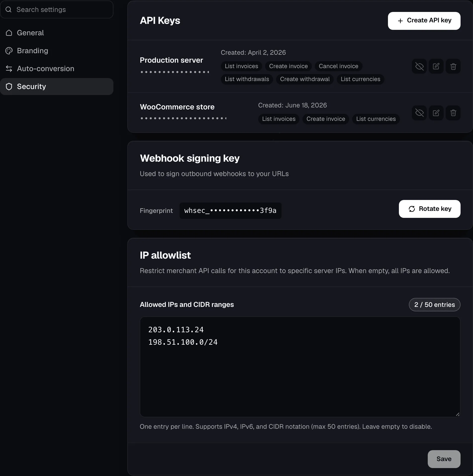473x476 pixels.
Task: Click Production server's Create invoice tag
Action: (x=288, y=66)
